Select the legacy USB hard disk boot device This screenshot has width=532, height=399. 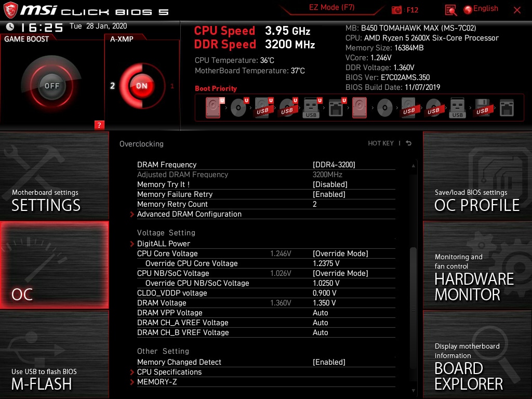[x=409, y=108]
